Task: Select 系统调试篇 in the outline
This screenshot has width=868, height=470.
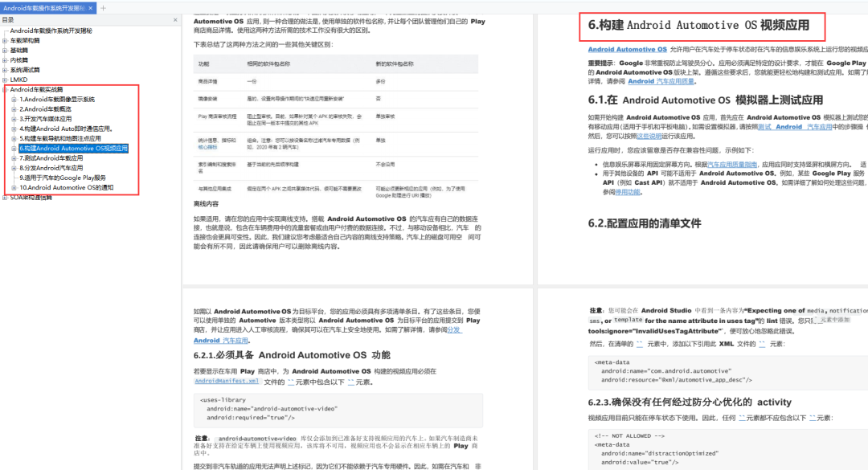Action: tap(25, 71)
